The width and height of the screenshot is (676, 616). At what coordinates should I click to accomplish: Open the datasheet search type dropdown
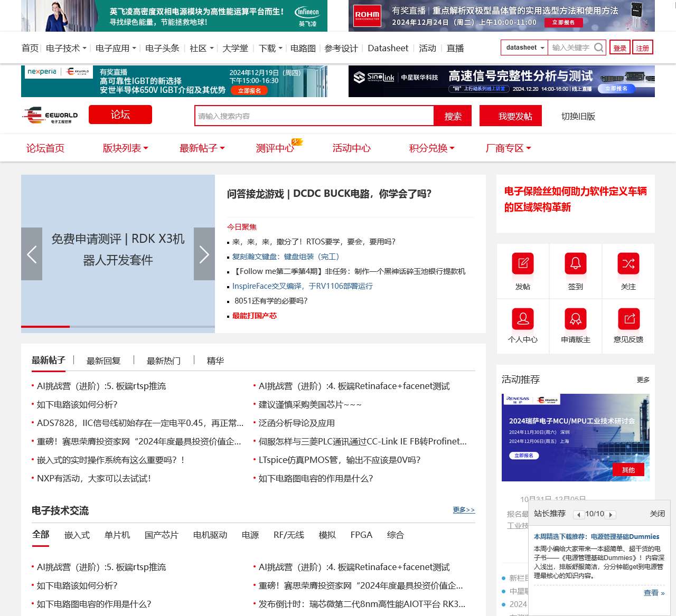(524, 48)
